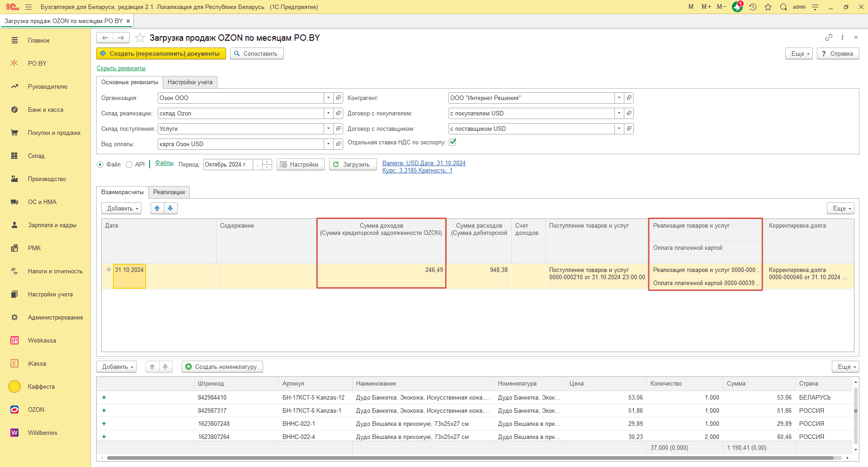Open Договор с поставщиком dropdown arrow
868x467 pixels.
619,129
